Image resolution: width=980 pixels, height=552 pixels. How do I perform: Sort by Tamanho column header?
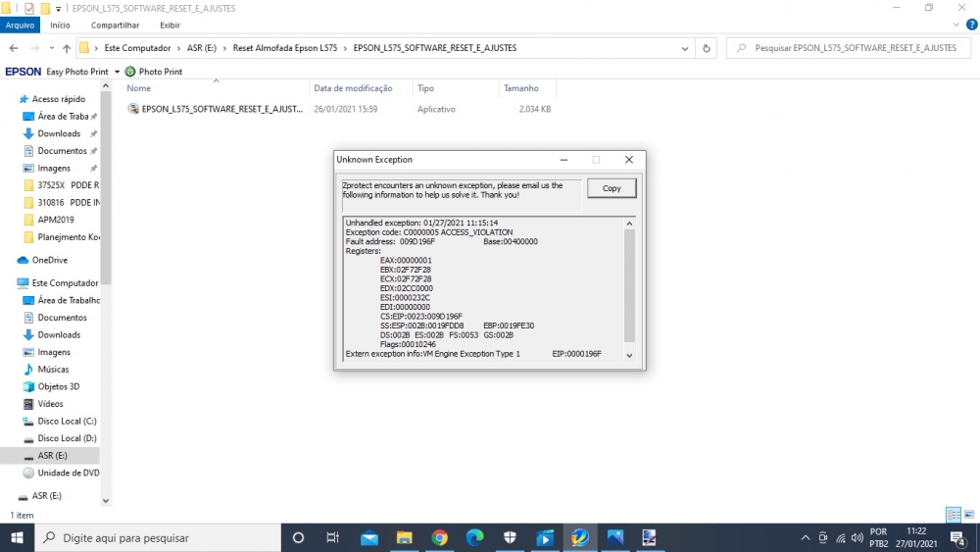521,88
